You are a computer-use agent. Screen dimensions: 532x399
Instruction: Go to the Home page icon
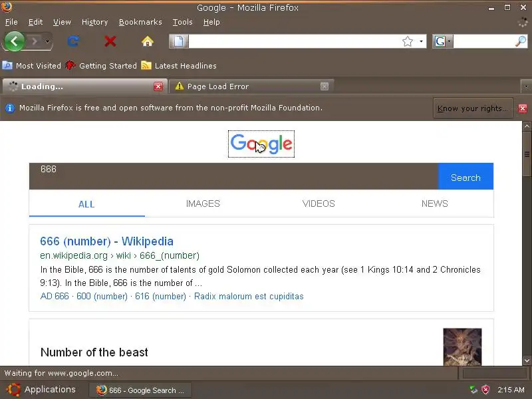click(147, 41)
